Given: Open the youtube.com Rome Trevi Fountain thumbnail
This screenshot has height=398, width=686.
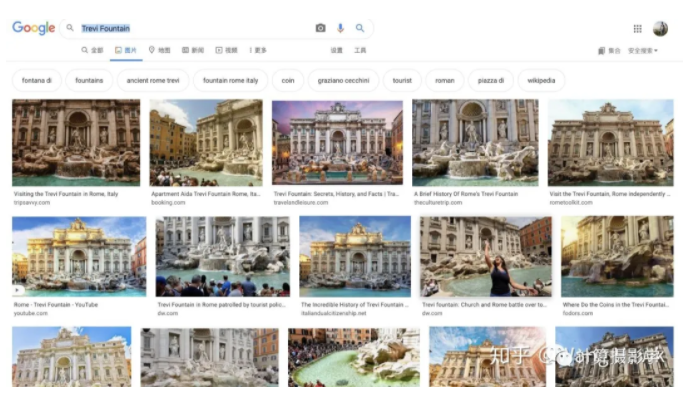Looking at the screenshot, I should [79, 257].
